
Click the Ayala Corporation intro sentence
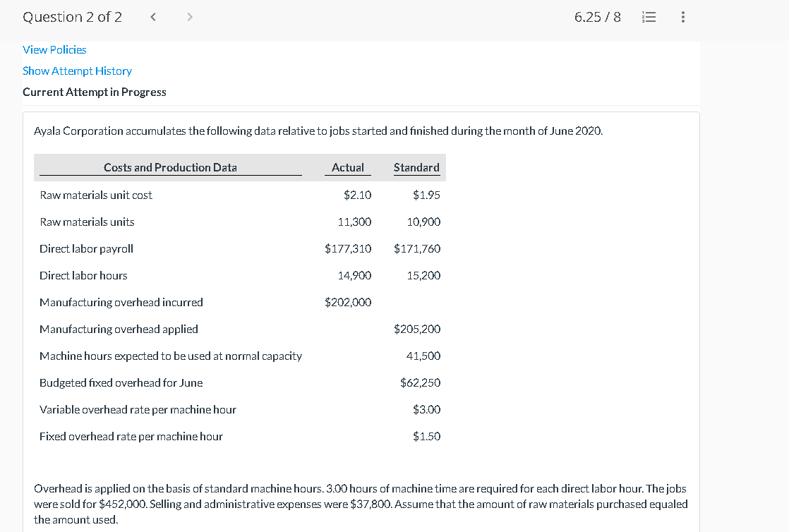[x=318, y=131]
